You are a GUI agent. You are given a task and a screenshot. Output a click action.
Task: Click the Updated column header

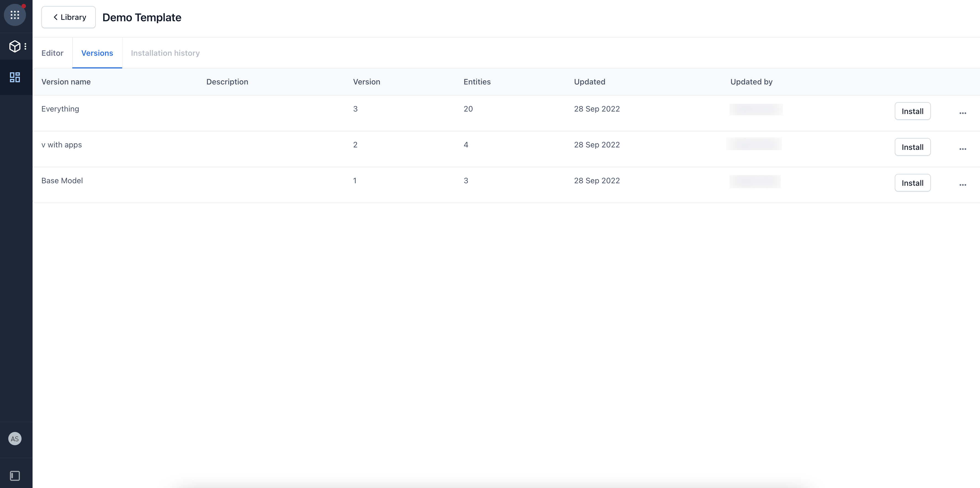click(589, 82)
